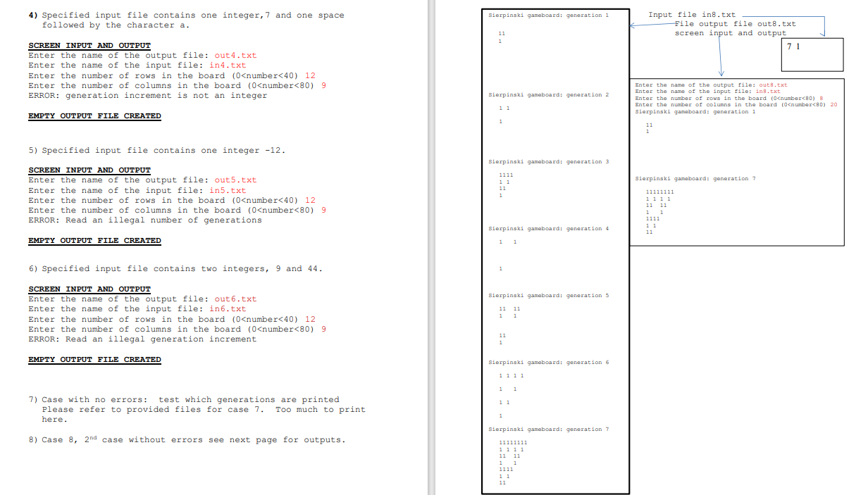The image size is (868, 495).
Task: Click the 'Input file in8.txt' label
Action: (692, 15)
